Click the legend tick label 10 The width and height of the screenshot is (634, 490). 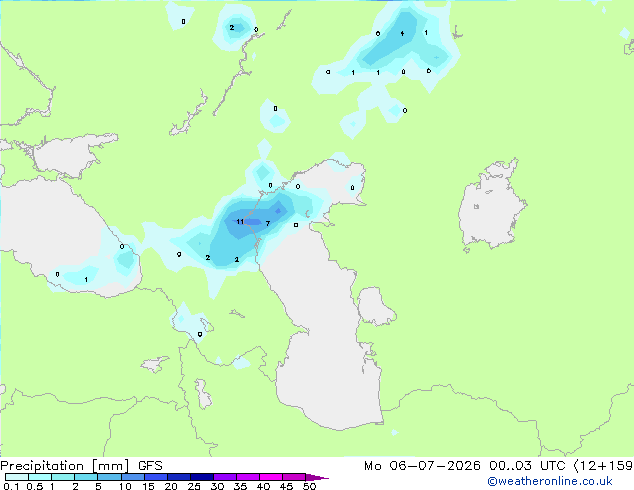coord(125,486)
